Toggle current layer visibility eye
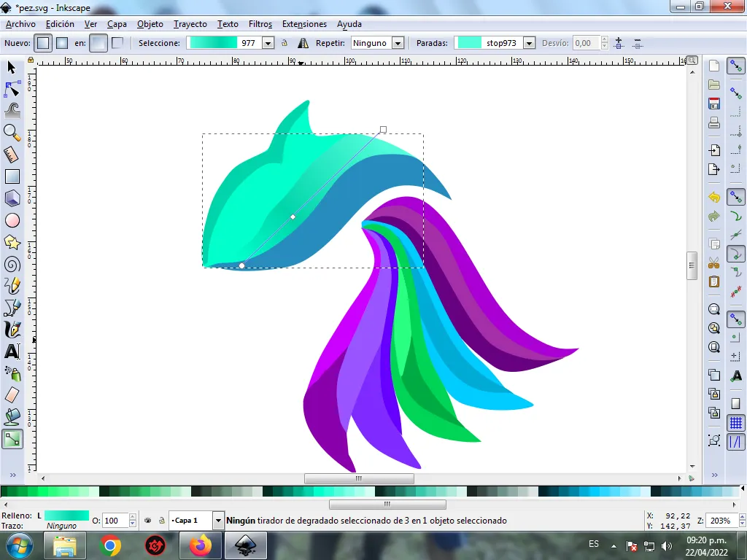The height and width of the screenshot is (560, 747). coord(147,521)
